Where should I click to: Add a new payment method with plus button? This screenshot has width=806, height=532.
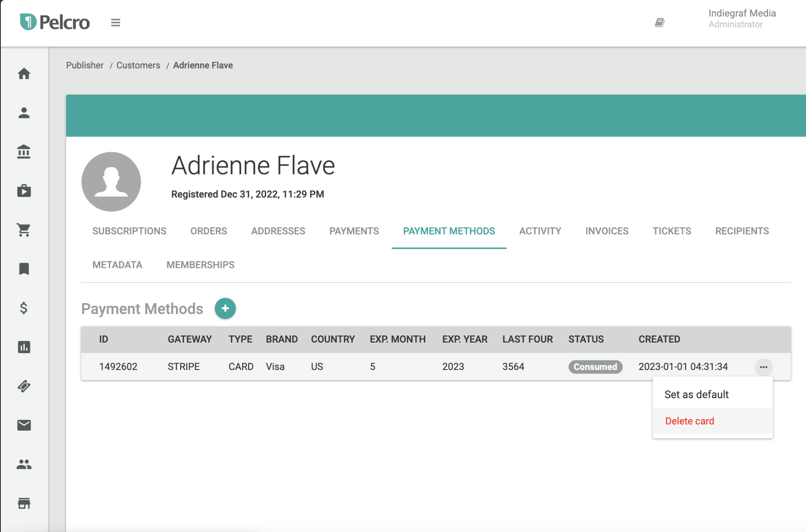(x=225, y=308)
